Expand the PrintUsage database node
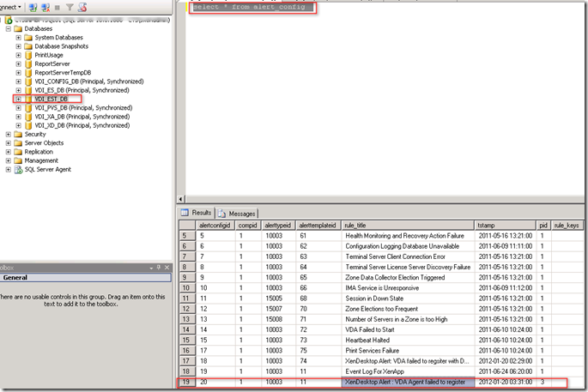The image size is (588, 392). pyautogui.click(x=18, y=55)
